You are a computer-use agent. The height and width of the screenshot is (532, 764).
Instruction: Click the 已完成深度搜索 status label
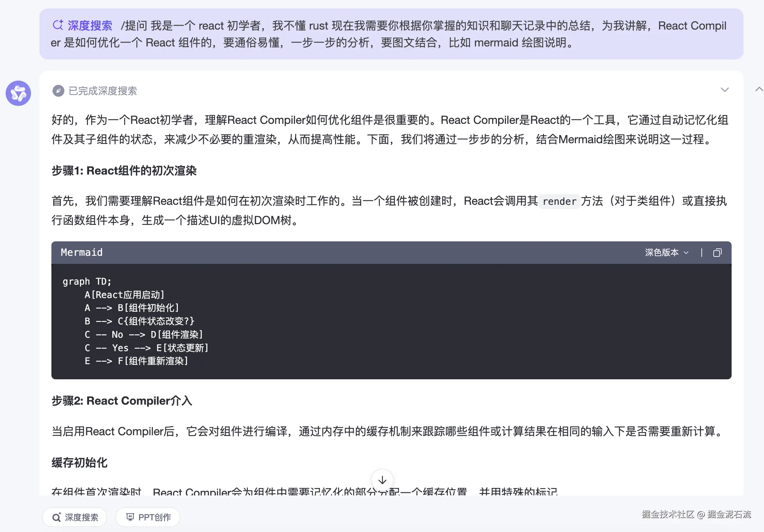(102, 91)
